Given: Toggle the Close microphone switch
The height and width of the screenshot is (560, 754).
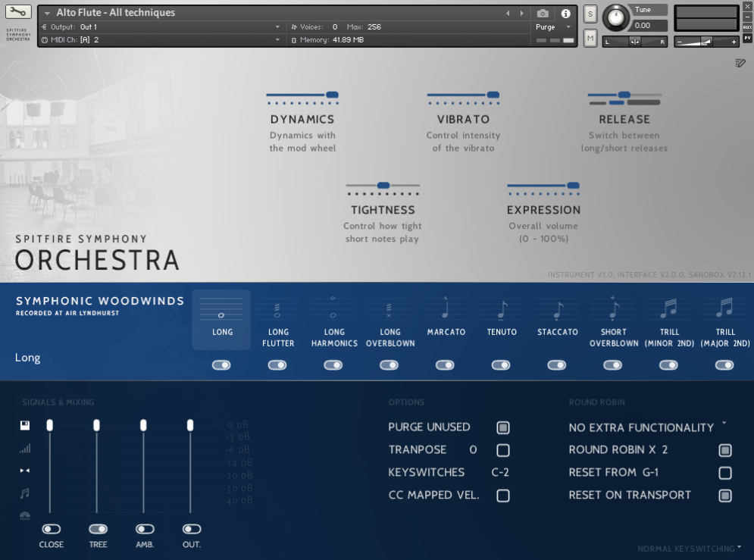Looking at the screenshot, I should tap(52, 529).
